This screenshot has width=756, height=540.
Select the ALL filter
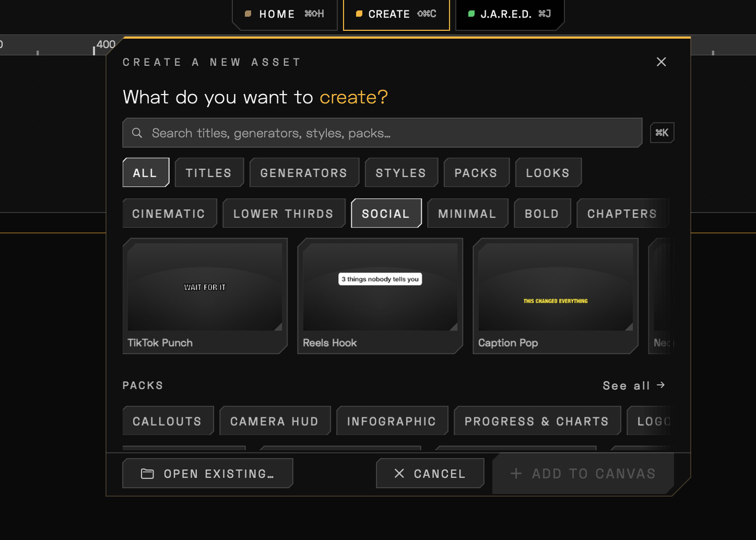146,173
